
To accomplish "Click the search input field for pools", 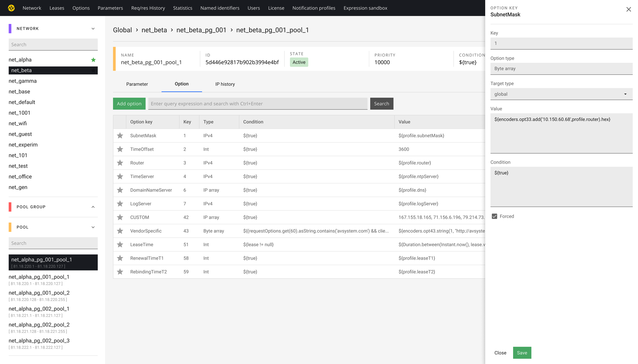I will click(53, 243).
